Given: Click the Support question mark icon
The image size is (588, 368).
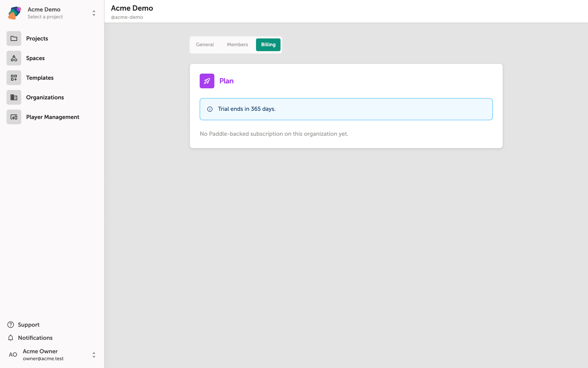Looking at the screenshot, I should point(11,325).
